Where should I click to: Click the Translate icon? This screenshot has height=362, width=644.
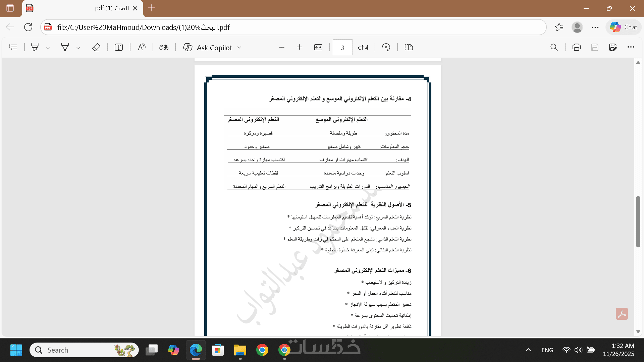click(x=164, y=47)
